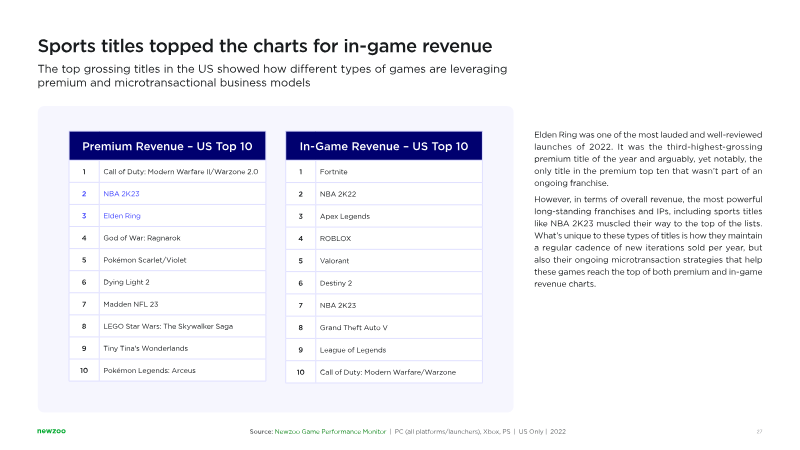Click the In-Game Revenue – US Top 10 header
Screen dimensions: 800x450
(x=384, y=146)
